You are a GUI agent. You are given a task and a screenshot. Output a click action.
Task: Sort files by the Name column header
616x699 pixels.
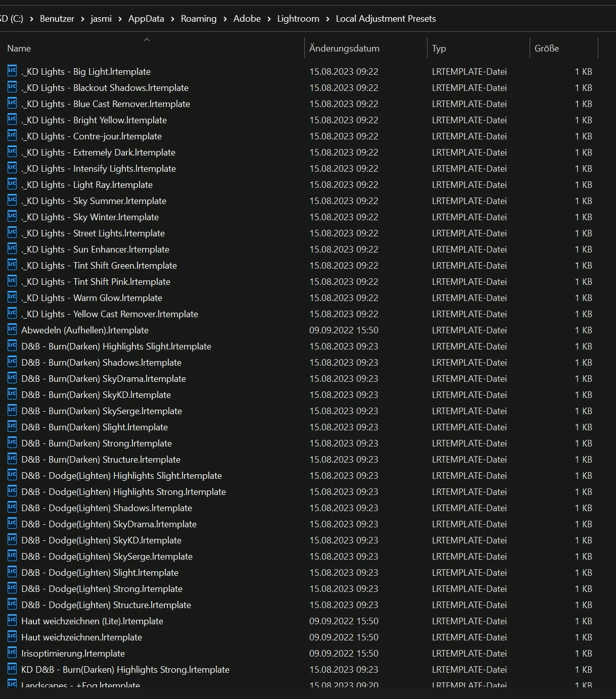19,48
